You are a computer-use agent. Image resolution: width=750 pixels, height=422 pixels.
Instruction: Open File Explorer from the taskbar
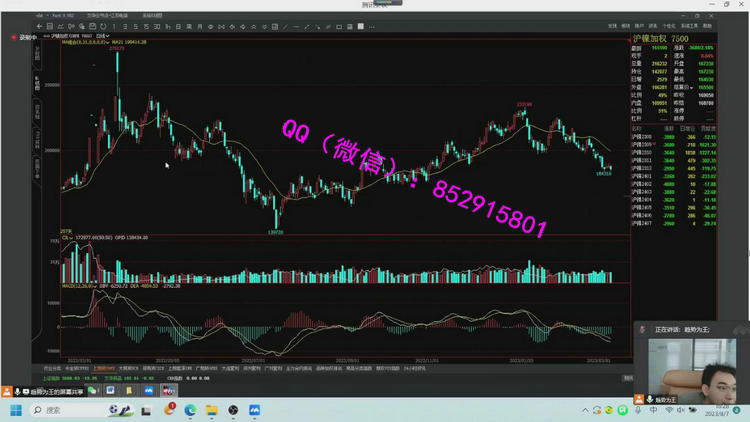click(212, 410)
